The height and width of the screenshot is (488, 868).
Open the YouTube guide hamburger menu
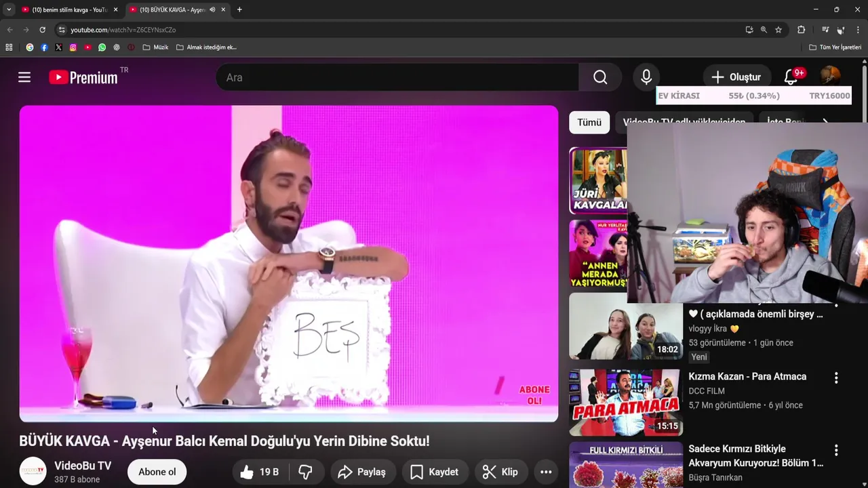24,77
